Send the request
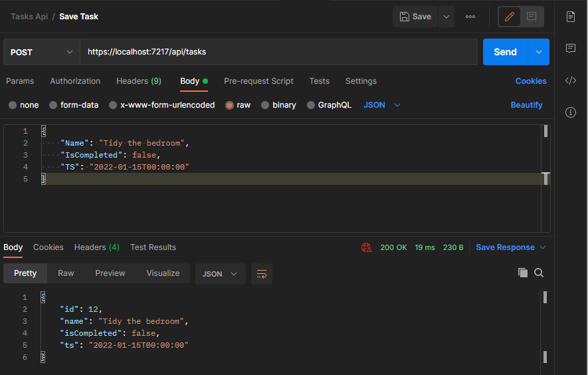This screenshot has width=588, height=375. click(x=505, y=52)
